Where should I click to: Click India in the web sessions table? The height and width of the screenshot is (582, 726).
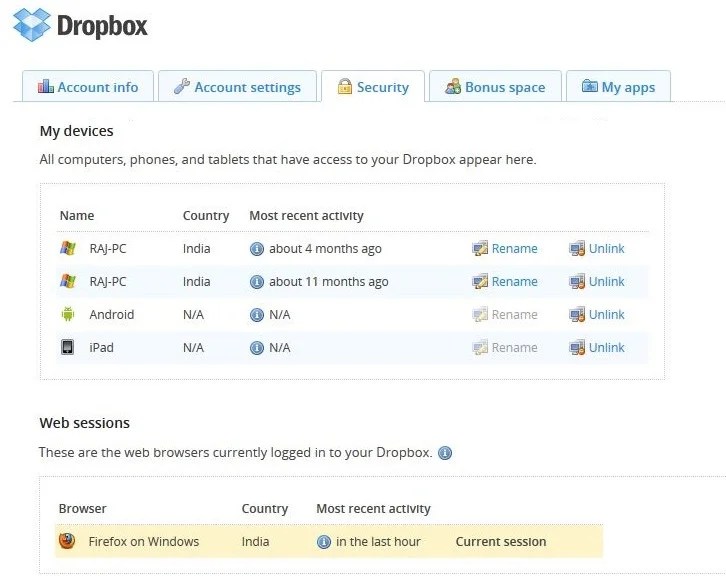click(255, 541)
